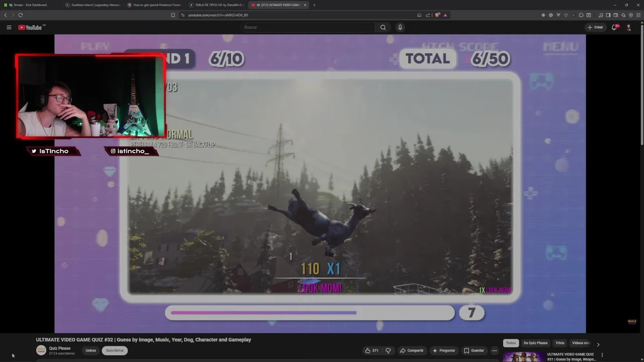644x362 pixels.
Task: Open the Ultimate Video Game Quiz #31 title
Action: click(572, 356)
